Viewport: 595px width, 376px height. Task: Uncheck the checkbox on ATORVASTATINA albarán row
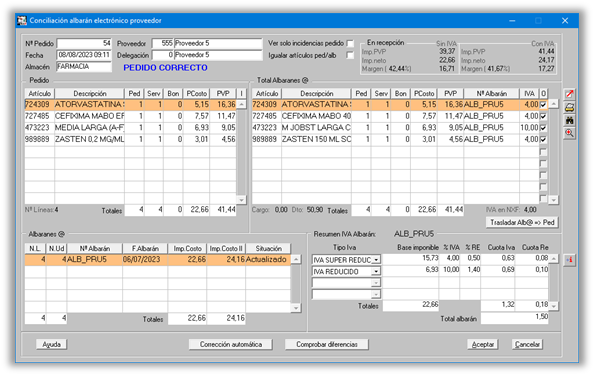coord(543,104)
